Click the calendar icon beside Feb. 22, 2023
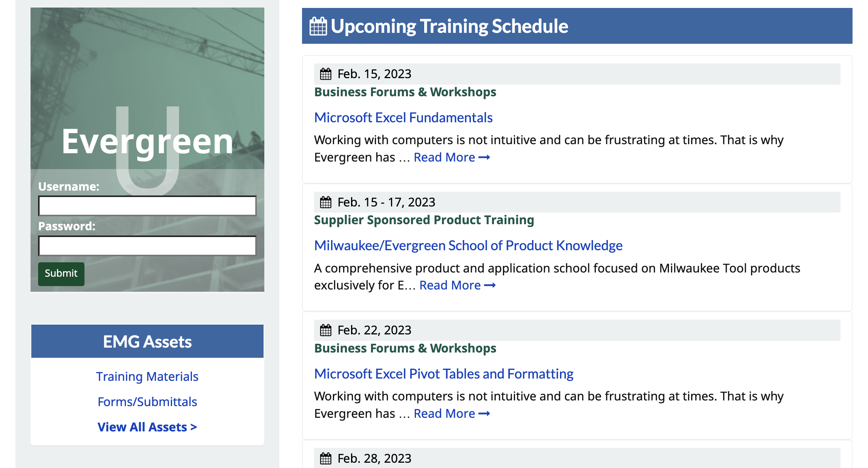 tap(325, 330)
